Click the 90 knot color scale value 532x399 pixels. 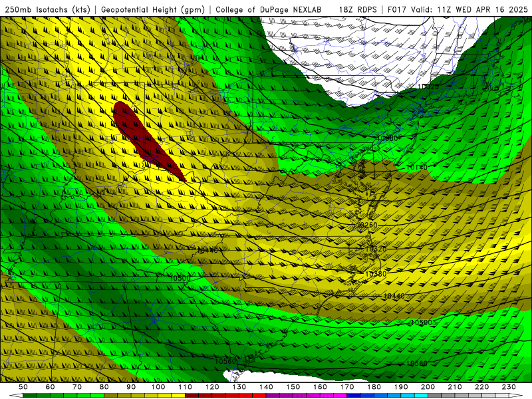[131, 387]
